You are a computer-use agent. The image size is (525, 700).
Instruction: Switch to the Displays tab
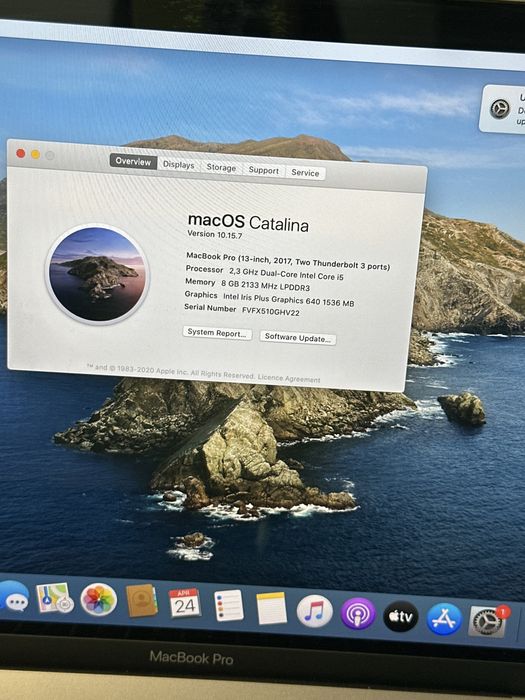pyautogui.click(x=178, y=165)
